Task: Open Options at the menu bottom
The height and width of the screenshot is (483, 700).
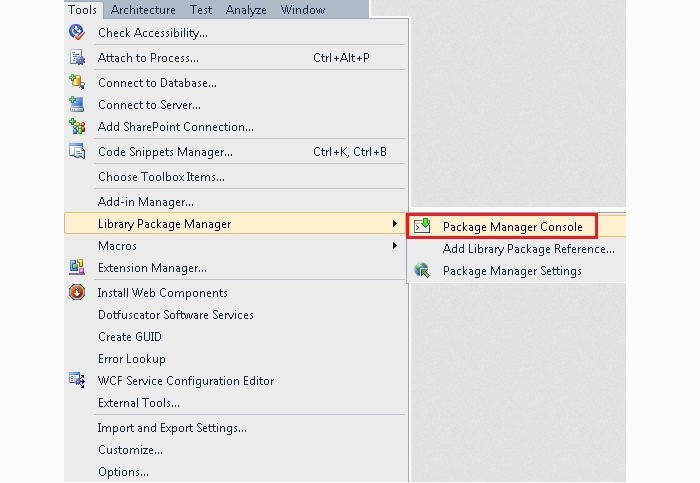Action: 123,472
